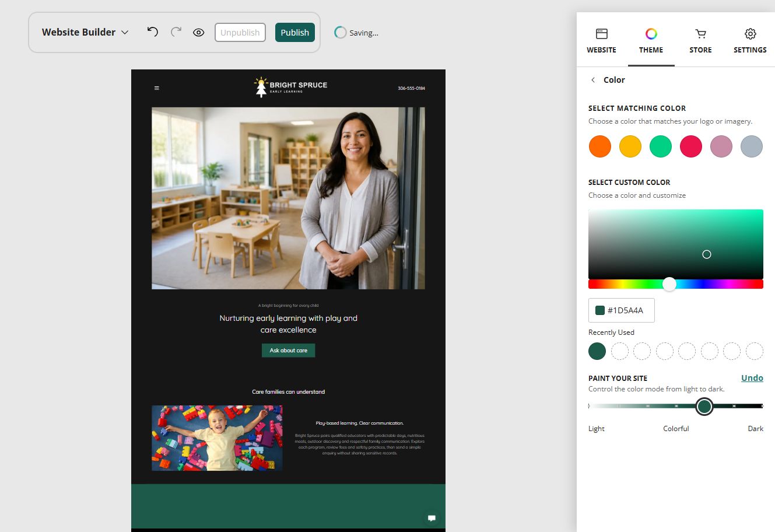This screenshot has height=532, width=775.
Task: Select the dark green recently used swatch
Action: [x=597, y=351]
